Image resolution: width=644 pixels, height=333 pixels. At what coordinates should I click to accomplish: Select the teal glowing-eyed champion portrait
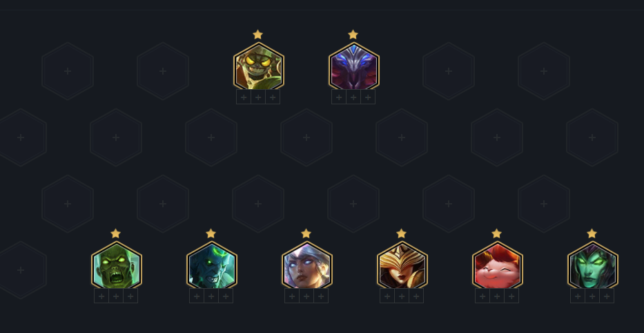pos(211,265)
